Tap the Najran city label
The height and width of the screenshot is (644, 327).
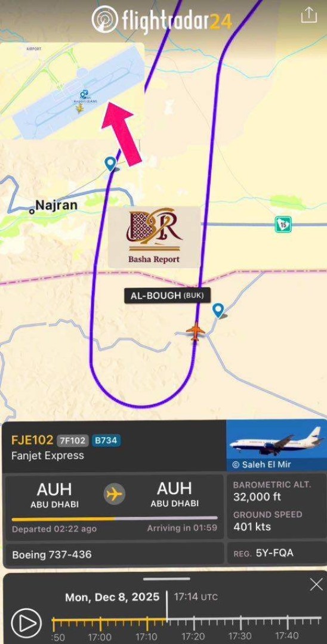57,205
